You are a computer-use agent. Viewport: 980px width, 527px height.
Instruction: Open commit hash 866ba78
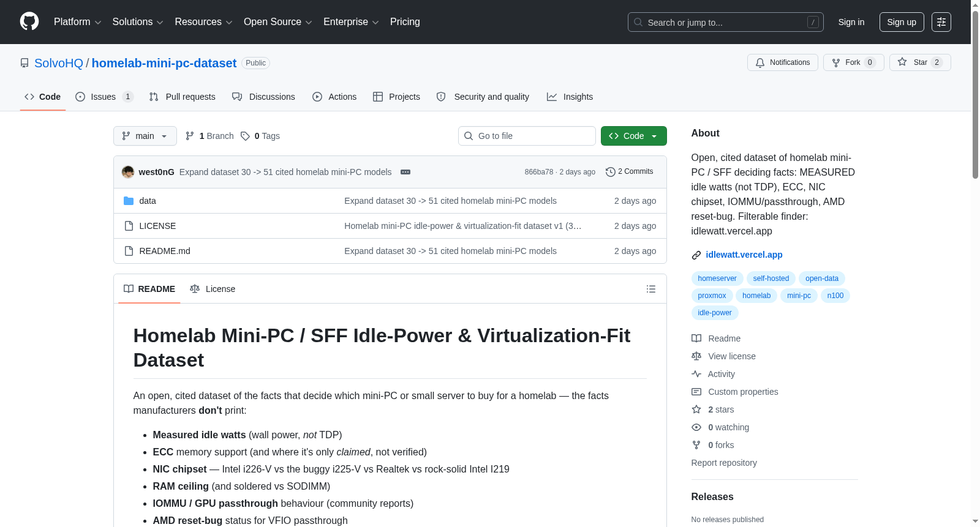coord(538,172)
